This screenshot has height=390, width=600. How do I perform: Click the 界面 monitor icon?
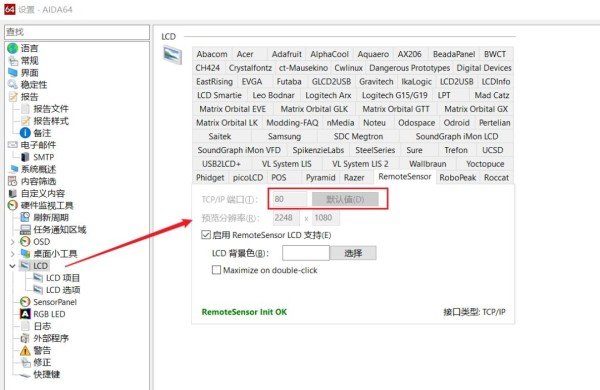[13, 72]
